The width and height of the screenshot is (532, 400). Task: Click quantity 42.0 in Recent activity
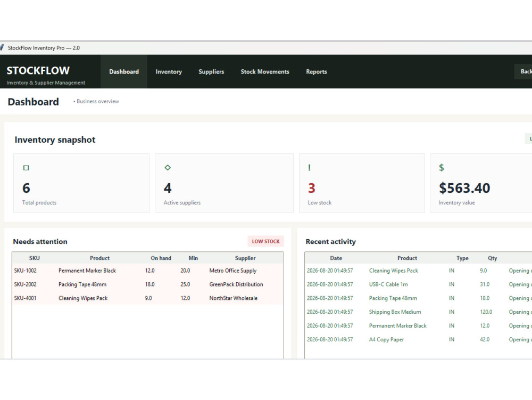[485, 340]
